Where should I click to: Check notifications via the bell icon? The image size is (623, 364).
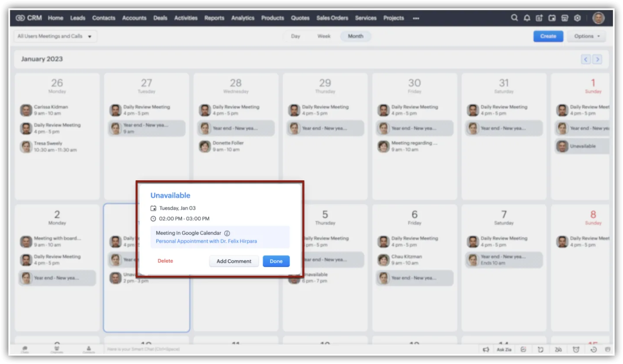[x=527, y=18]
